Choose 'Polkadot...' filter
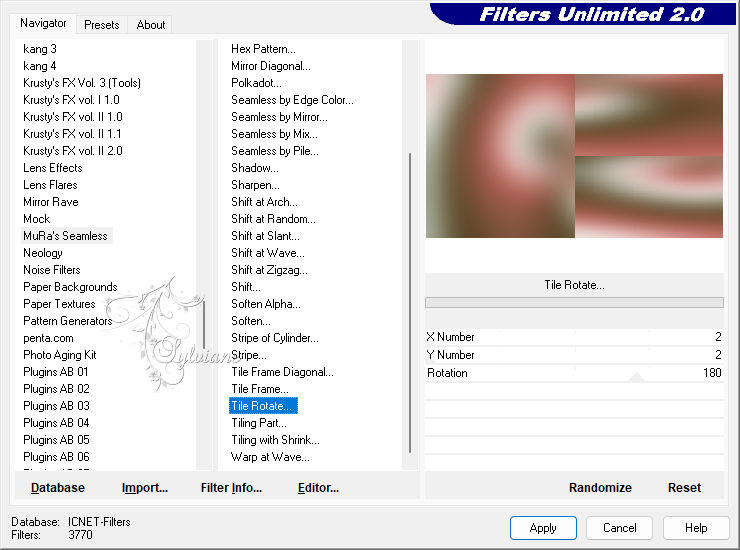Viewport: 740px width, 550px height. [x=256, y=83]
